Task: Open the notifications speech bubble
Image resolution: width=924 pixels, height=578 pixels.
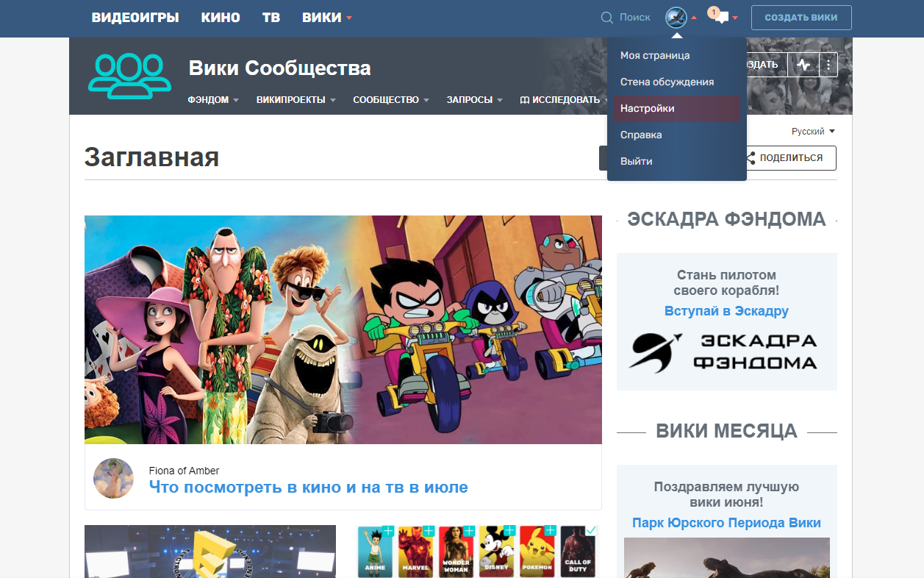Action: (721, 17)
